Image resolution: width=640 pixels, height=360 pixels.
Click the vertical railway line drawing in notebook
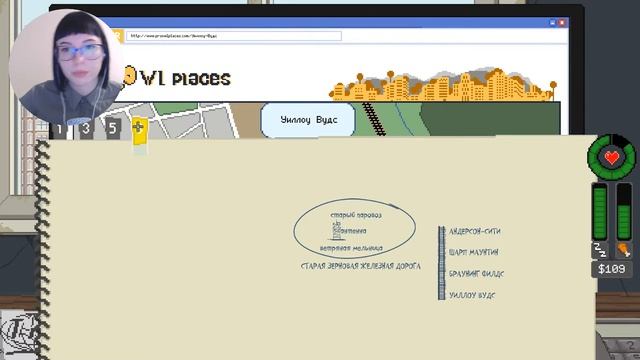tap(441, 263)
